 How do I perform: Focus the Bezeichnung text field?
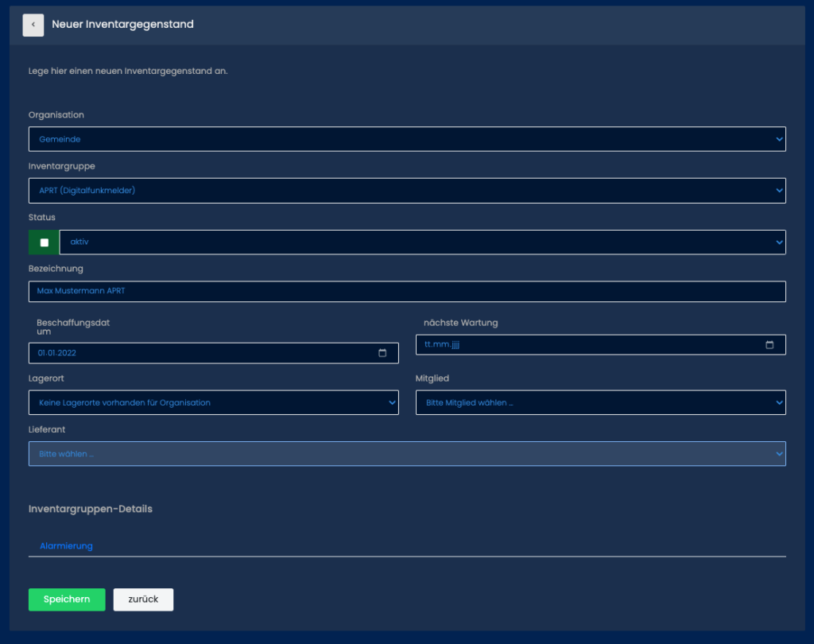[407, 292]
